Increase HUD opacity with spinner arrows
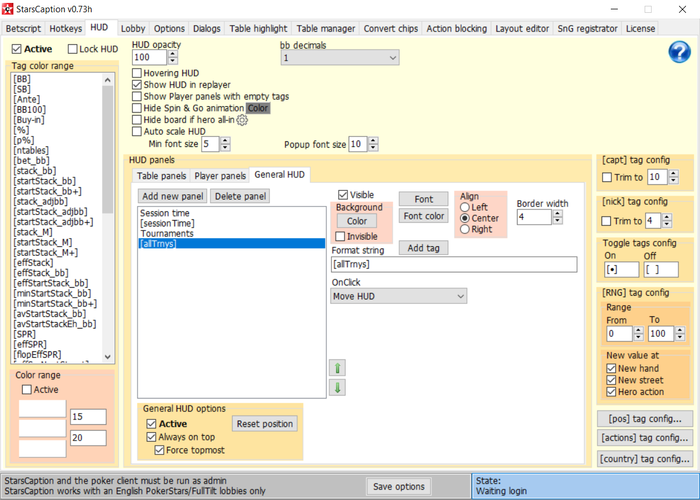Screen dimensions: 700x500 pyautogui.click(x=172, y=54)
